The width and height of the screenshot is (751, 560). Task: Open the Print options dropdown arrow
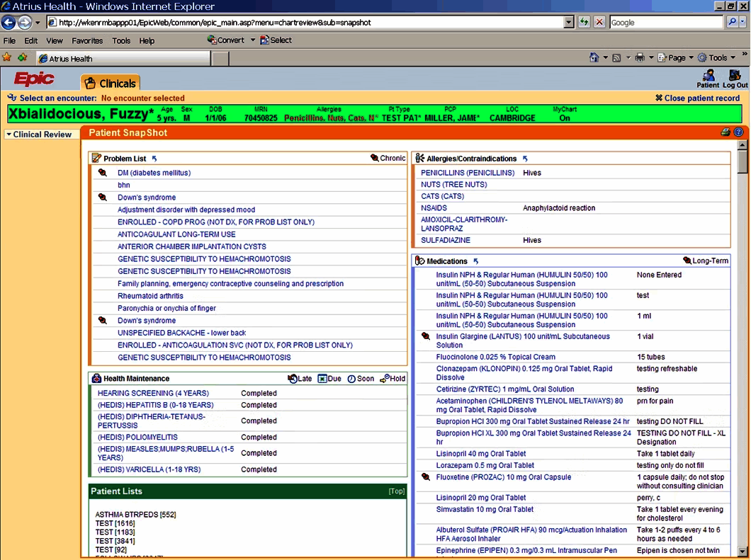click(x=651, y=58)
